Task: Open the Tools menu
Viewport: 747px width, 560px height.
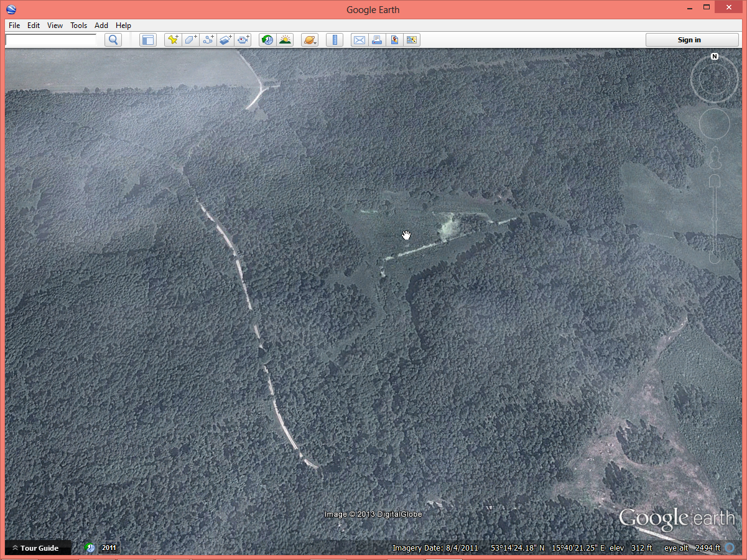Action: [78, 26]
